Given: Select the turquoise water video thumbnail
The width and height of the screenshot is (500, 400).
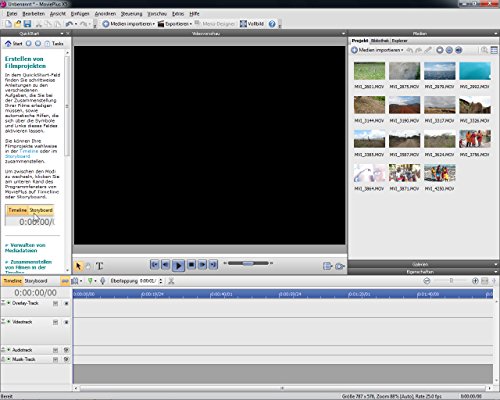Looking at the screenshot, I should tap(475, 71).
